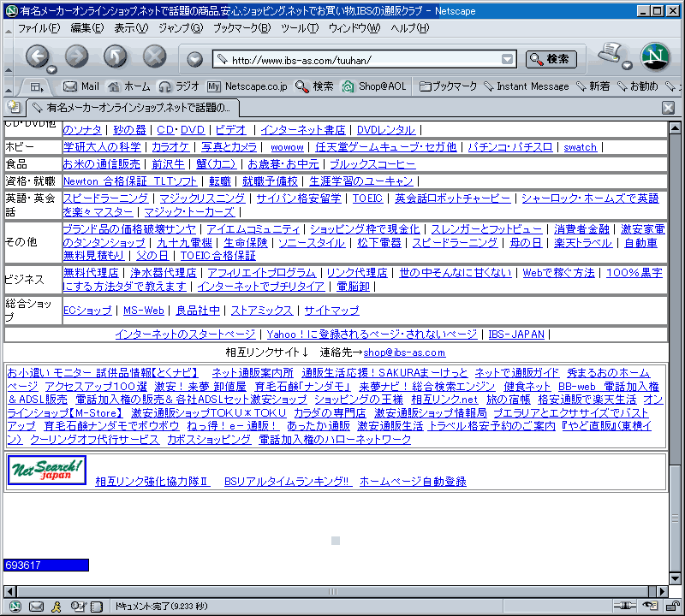Open the Back button history dropdown arrow
This screenshot has width=685, height=616.
click(x=51, y=69)
